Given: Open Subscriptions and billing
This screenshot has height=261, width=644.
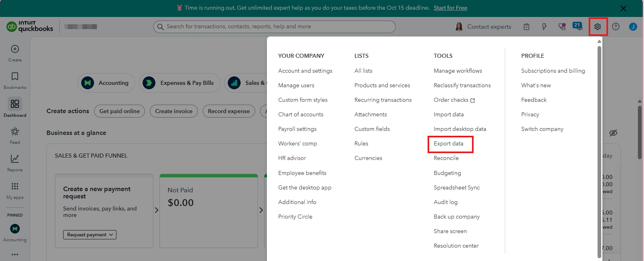Looking at the screenshot, I should pyautogui.click(x=553, y=71).
